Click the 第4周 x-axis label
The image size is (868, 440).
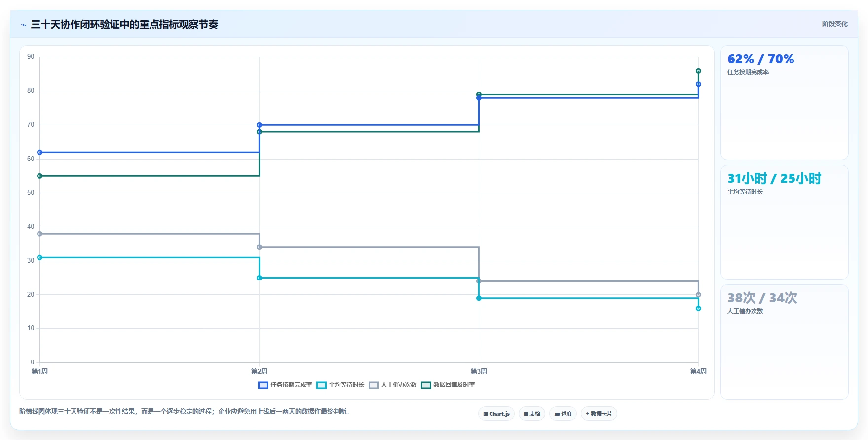698,371
